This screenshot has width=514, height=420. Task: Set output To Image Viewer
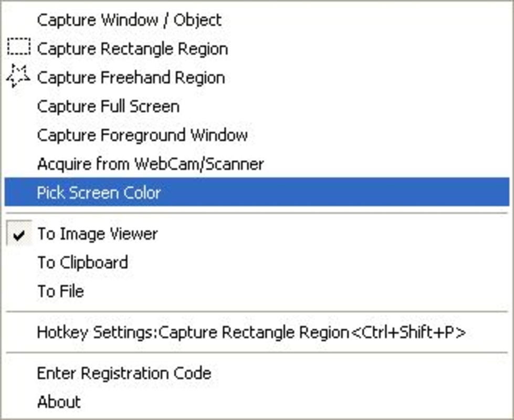pyautogui.click(x=97, y=234)
